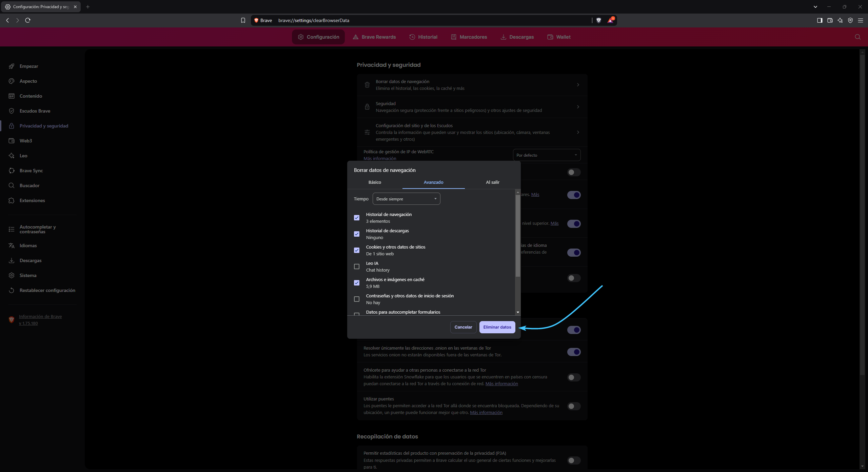Uncheck Historial de navegación checkbox
Screen dimensions: 868x472
pyautogui.click(x=357, y=218)
